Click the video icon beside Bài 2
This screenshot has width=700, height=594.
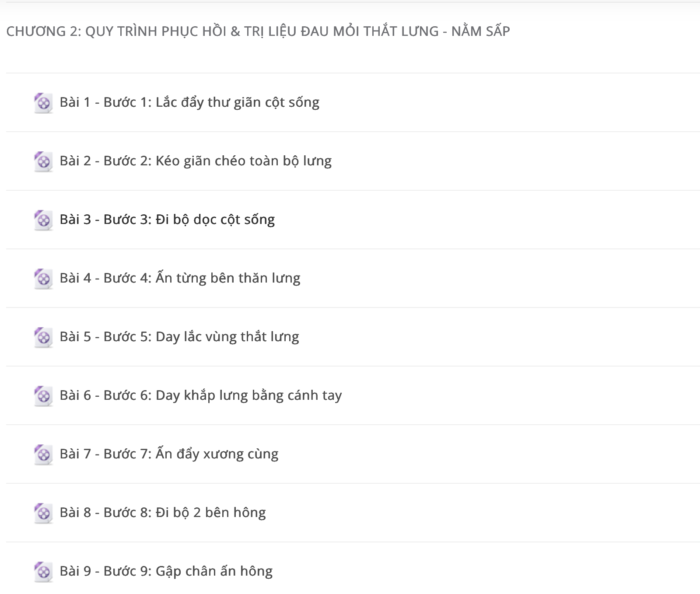pos(43,161)
